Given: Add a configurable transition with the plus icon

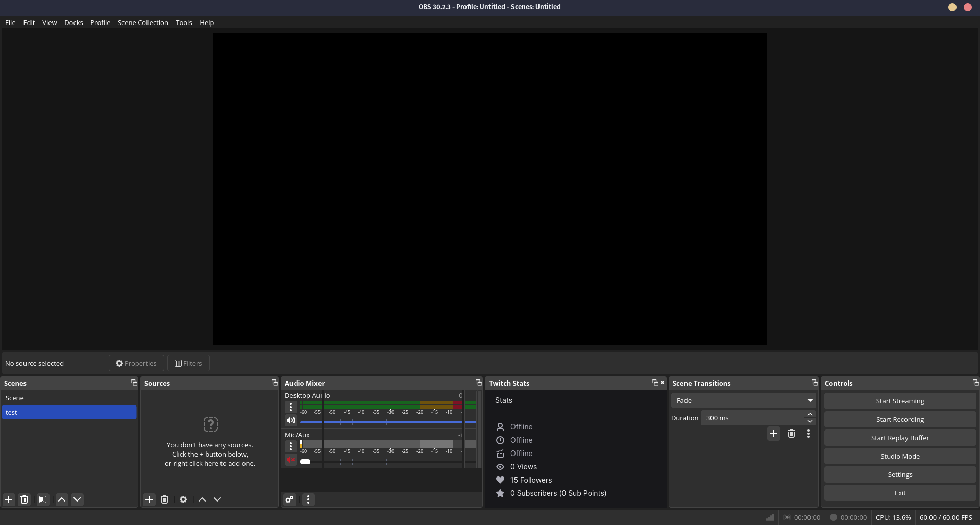Looking at the screenshot, I should [x=774, y=434].
